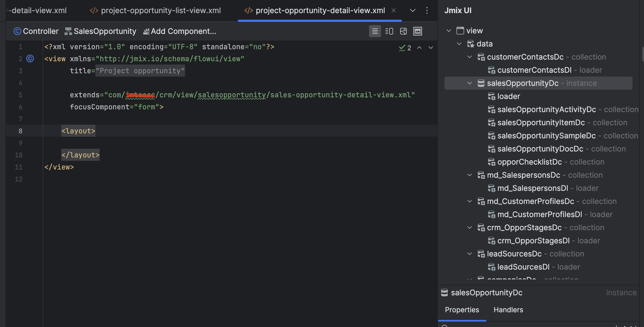Click the salesOpportunityActivityDc collection icon
Viewport: 644px width, 327px height.
pos(491,109)
